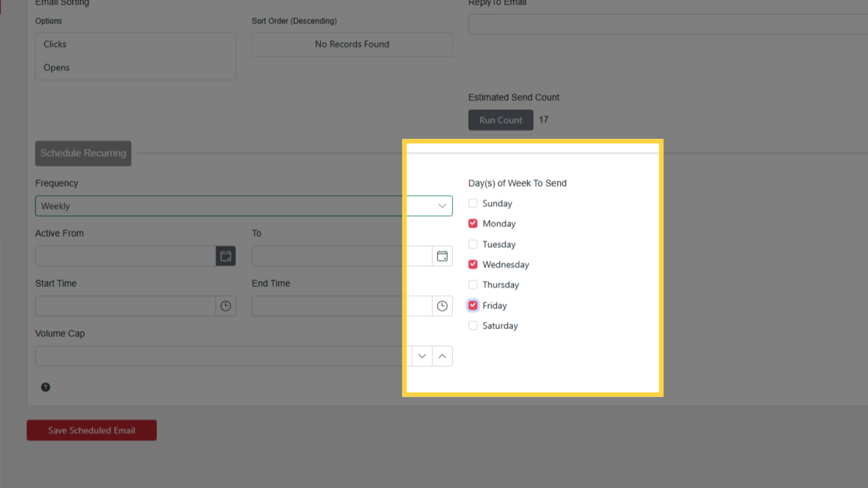Screen dimensions: 868x488
Task: Check the Saturday checkbox
Action: tap(473, 326)
